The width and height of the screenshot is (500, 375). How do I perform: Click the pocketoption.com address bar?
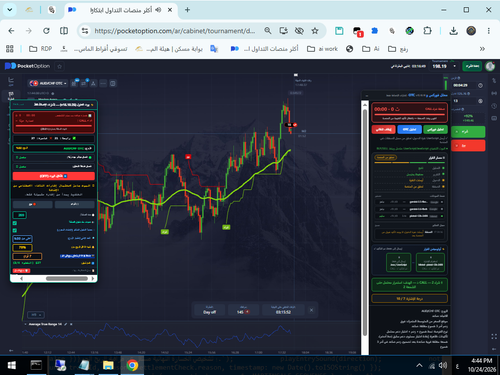[x=174, y=31]
